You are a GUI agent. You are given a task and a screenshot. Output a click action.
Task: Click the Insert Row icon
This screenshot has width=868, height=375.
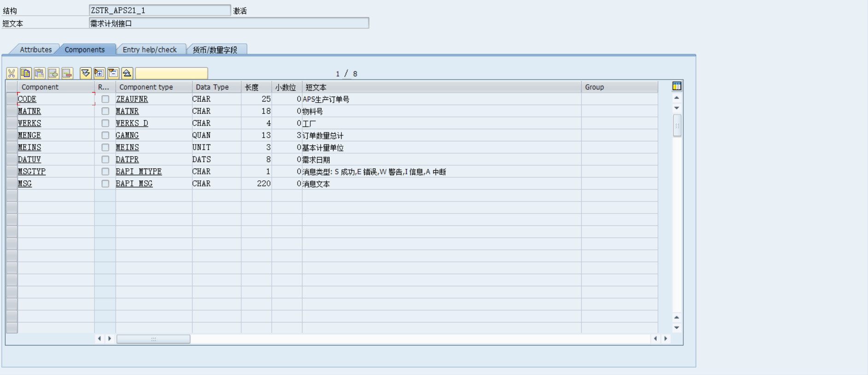[53, 73]
